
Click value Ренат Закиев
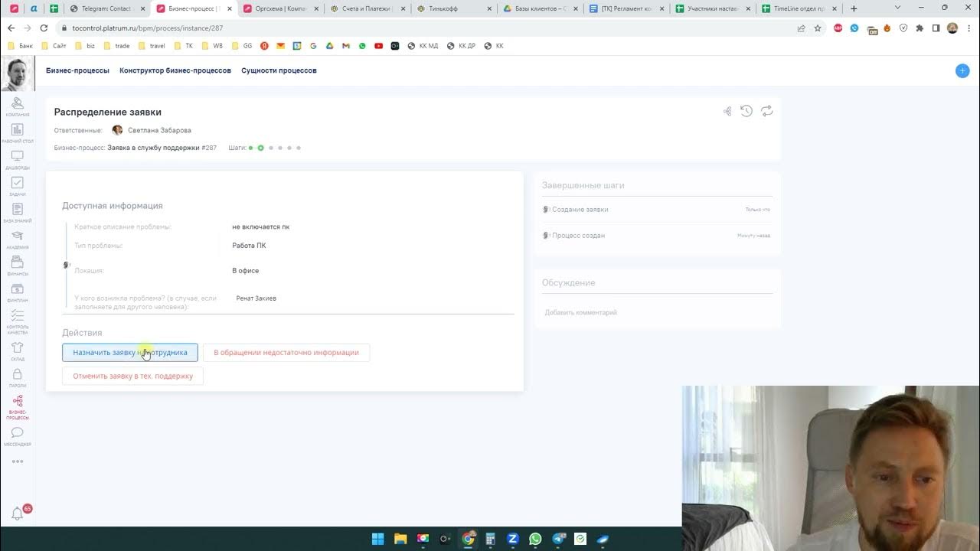tap(256, 298)
